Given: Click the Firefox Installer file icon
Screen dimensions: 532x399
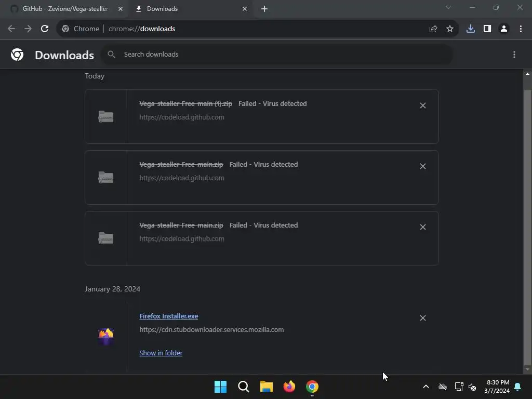Looking at the screenshot, I should pyautogui.click(x=106, y=336).
